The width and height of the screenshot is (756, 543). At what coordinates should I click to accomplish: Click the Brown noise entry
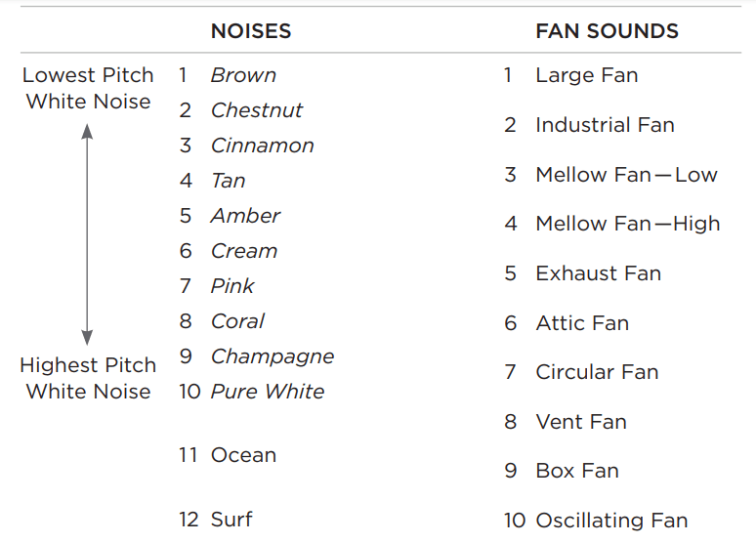[243, 75]
